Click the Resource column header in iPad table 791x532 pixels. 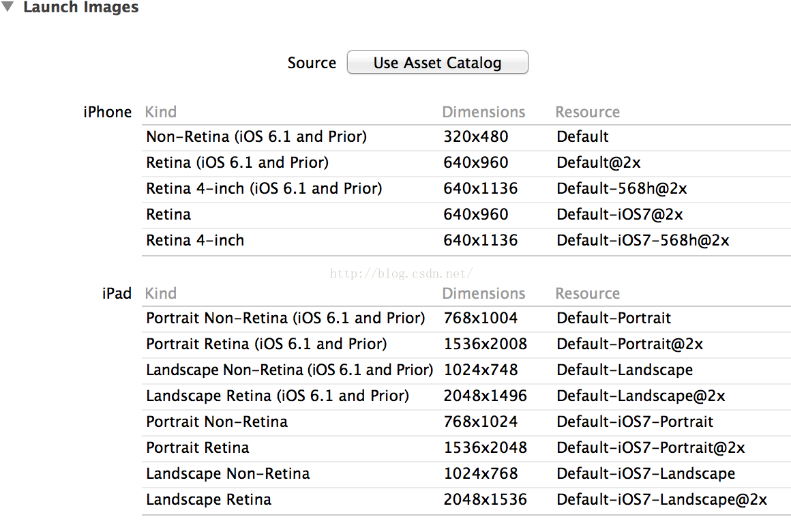588,293
